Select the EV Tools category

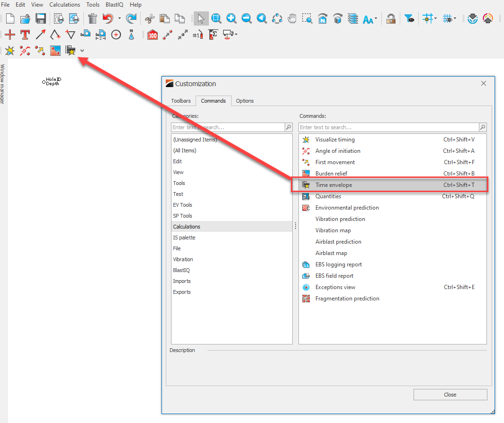232,205
